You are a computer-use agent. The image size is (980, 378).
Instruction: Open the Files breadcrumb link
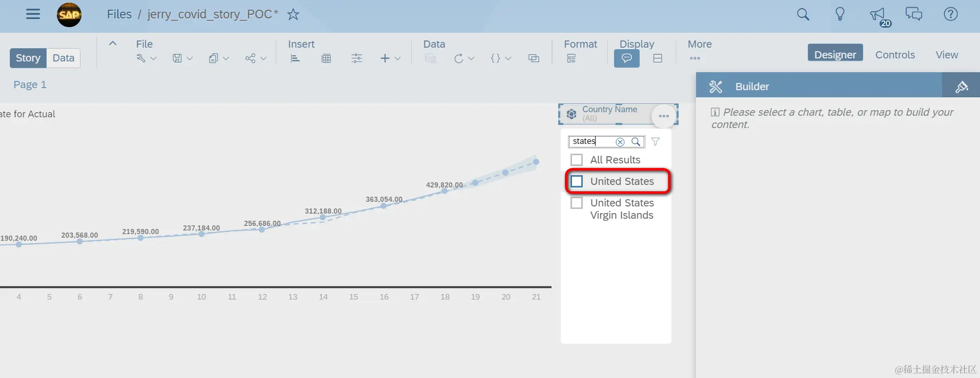[119, 14]
